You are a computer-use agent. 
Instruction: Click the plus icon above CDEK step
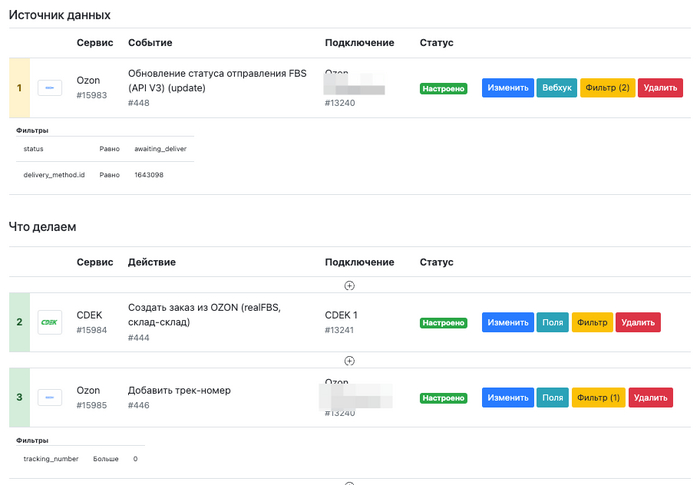pyautogui.click(x=349, y=285)
